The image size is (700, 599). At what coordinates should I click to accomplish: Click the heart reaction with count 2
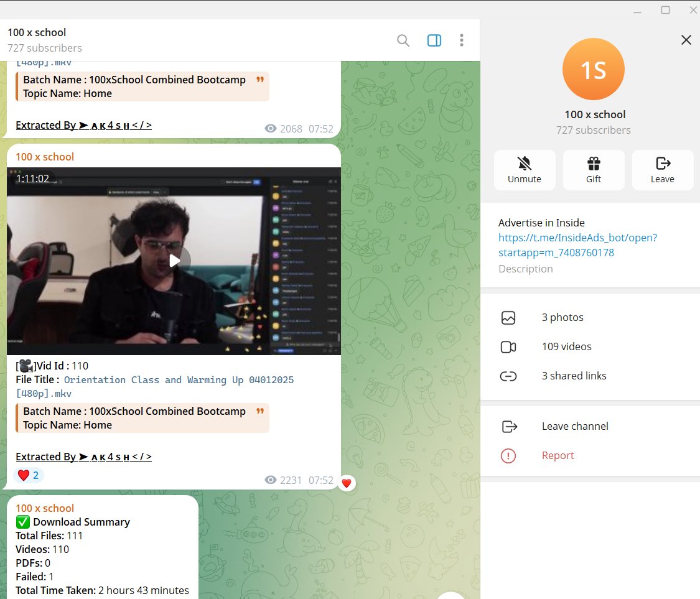click(x=27, y=475)
